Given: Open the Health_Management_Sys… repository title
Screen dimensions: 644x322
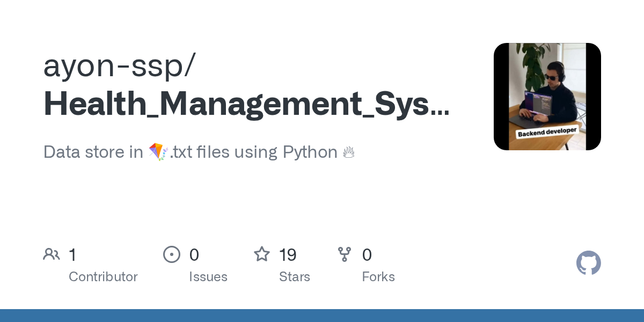Looking at the screenshot, I should 246,104.
